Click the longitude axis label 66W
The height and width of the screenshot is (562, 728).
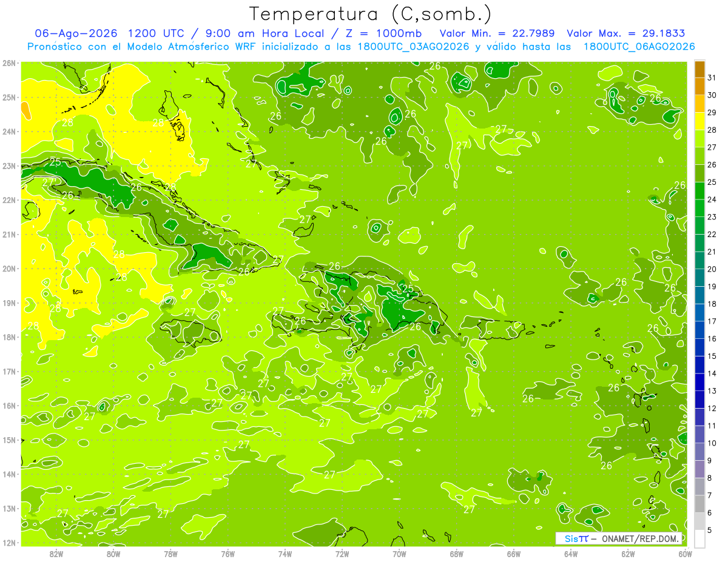(514, 554)
